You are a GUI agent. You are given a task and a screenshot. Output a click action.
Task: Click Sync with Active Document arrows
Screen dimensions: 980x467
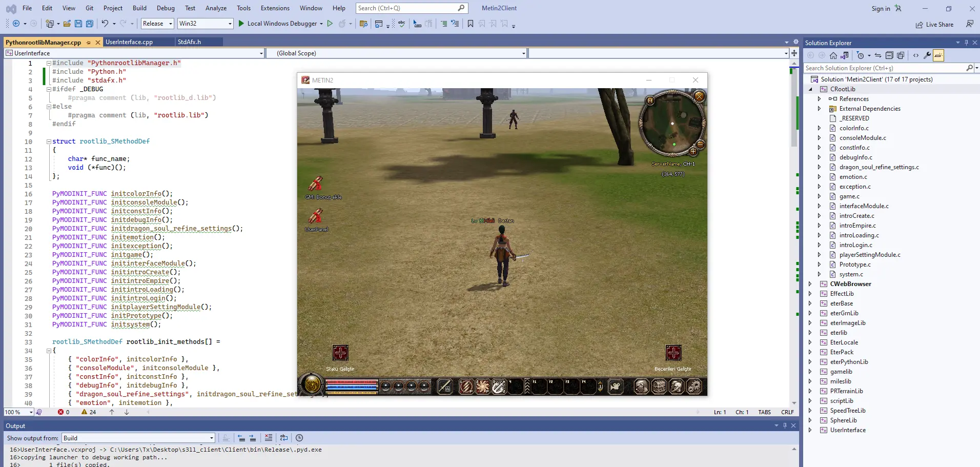878,55
